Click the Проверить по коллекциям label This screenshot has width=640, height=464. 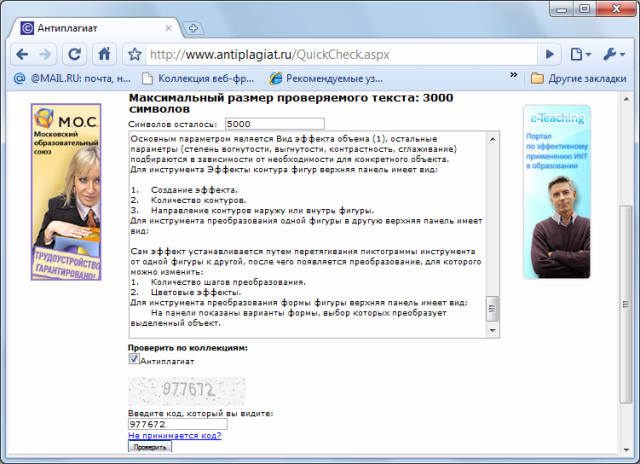tap(188, 348)
